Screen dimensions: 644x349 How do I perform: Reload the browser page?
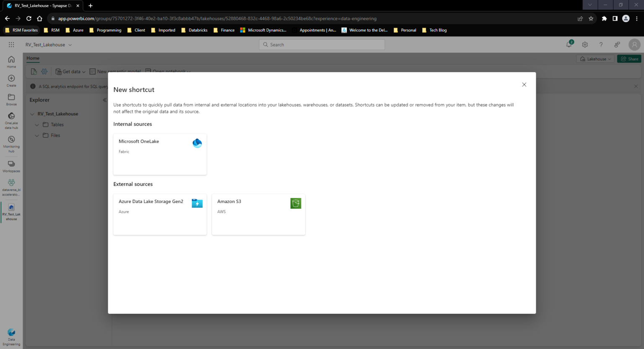point(29,18)
